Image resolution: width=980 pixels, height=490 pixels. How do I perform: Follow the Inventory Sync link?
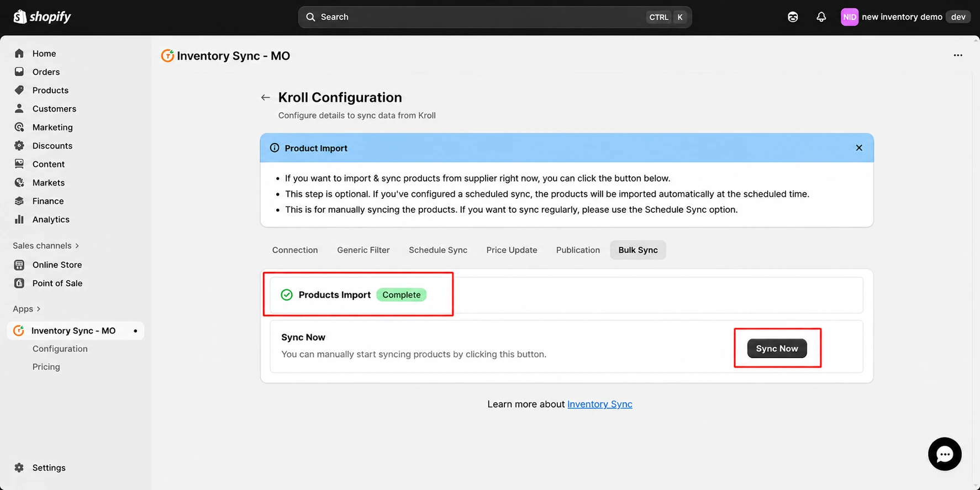(x=600, y=404)
